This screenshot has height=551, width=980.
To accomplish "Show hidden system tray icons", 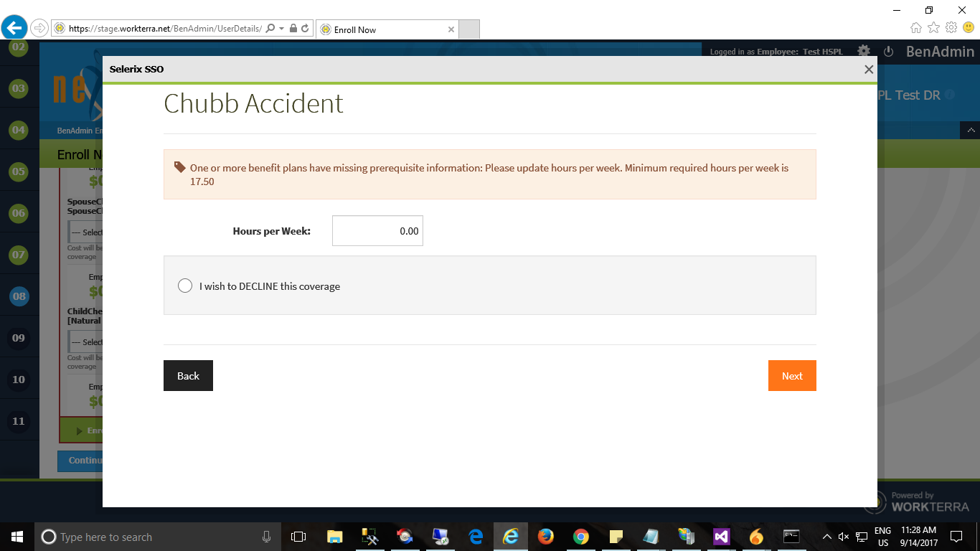I will tap(827, 537).
